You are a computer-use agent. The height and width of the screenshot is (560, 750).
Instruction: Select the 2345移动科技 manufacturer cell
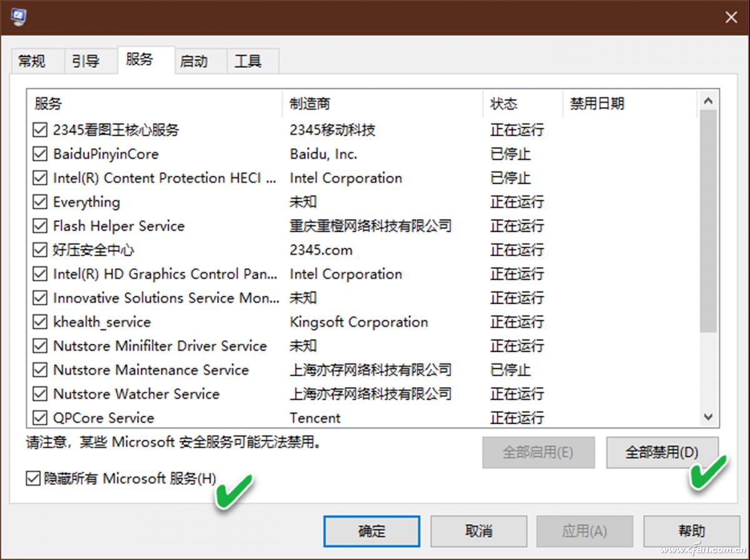pyautogui.click(x=332, y=130)
